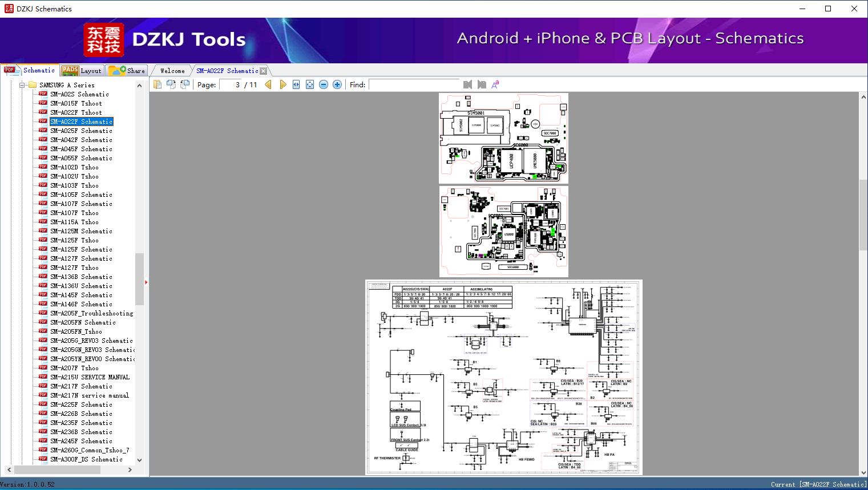Open SM-A217N service manual in the tree
Screen dimensions: 868x490
pos(90,395)
